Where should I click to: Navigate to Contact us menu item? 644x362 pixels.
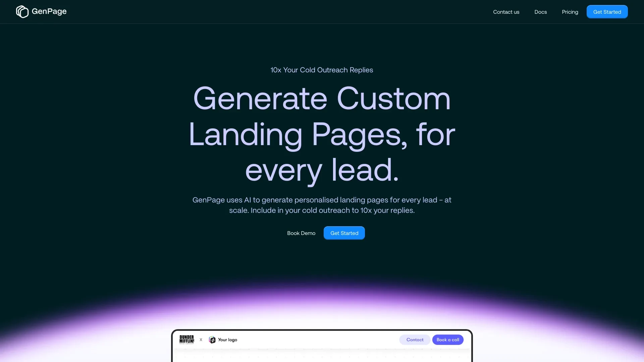tap(506, 11)
